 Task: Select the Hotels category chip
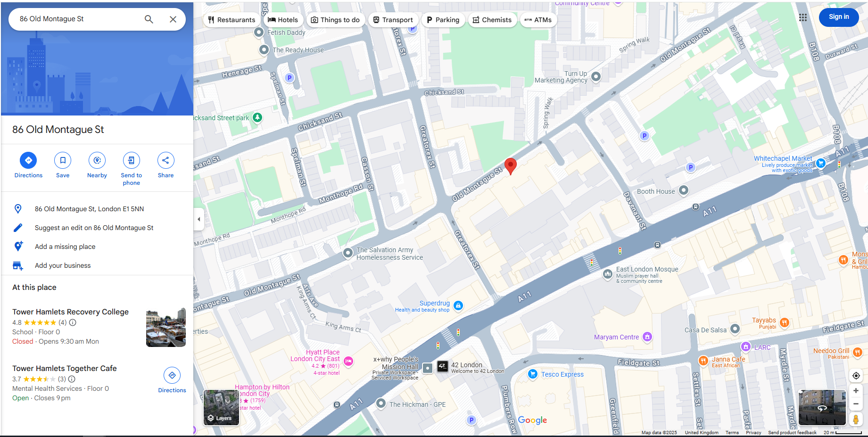283,20
